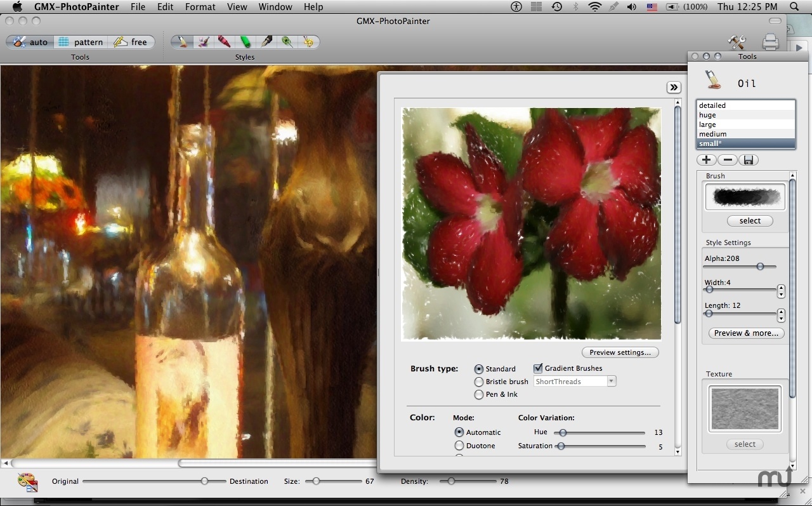This screenshot has width=812, height=506.
Task: Enable the Bristle brush radio button
Action: coord(479,382)
